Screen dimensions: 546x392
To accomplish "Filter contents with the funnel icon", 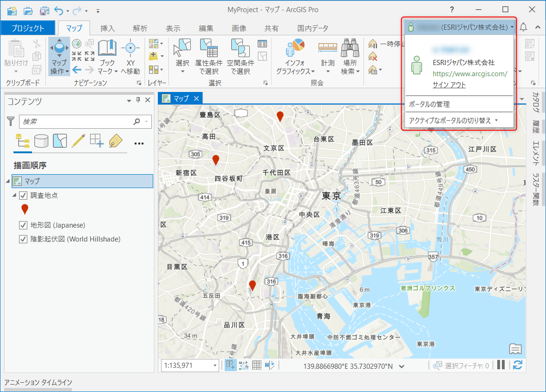I will pyautogui.click(x=11, y=121).
